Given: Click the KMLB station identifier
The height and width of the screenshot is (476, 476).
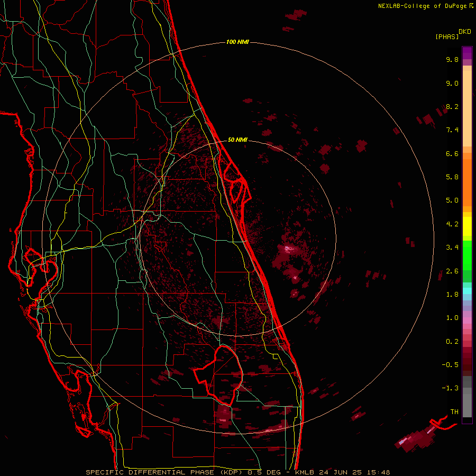Looking at the screenshot, I should tap(304, 472).
